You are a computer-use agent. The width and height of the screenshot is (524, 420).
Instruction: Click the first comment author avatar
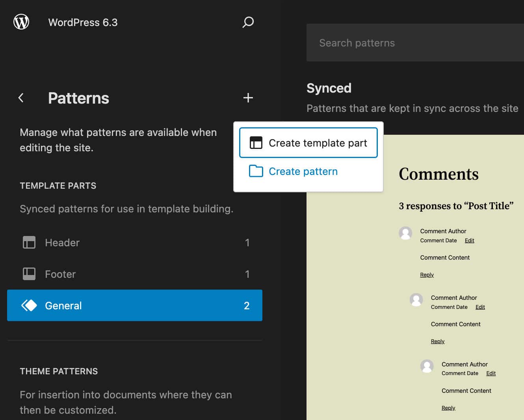point(405,233)
